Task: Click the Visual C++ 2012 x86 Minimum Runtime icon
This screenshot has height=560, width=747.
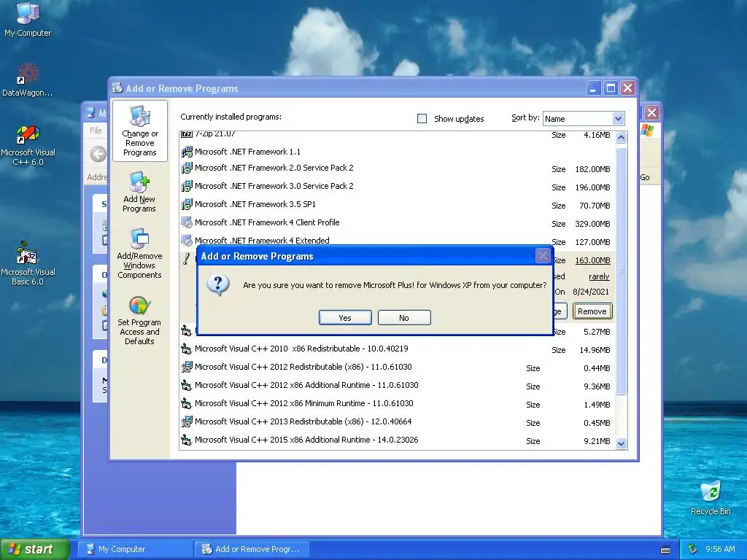Action: [186, 403]
